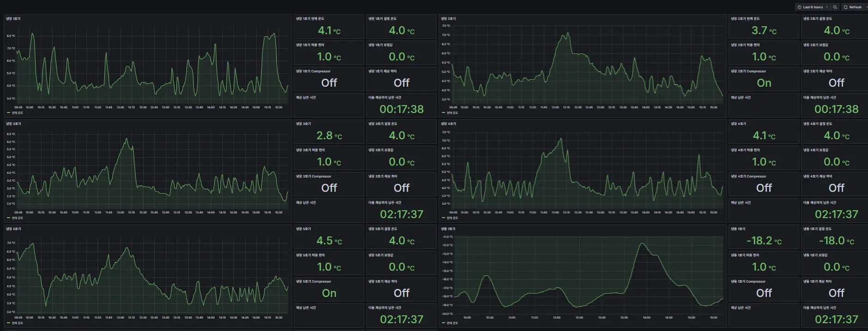Viewport: 868px width, 331px height.
Task: Toggle 현재 온도 legend in 냉장 1호기 chart
Action: pos(17,113)
